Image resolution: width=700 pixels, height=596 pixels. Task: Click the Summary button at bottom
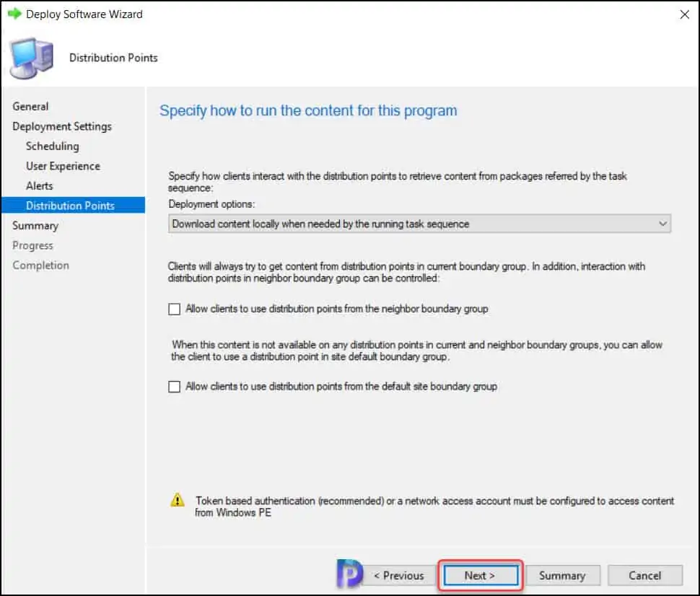tap(562, 576)
